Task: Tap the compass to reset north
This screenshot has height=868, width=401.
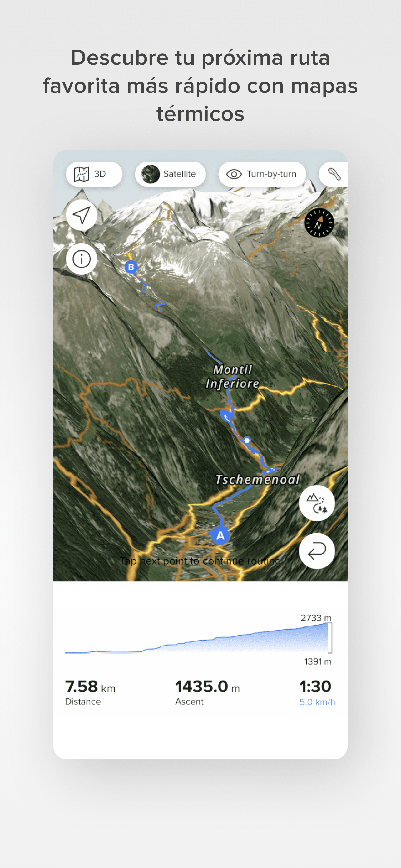Action: pos(319,223)
